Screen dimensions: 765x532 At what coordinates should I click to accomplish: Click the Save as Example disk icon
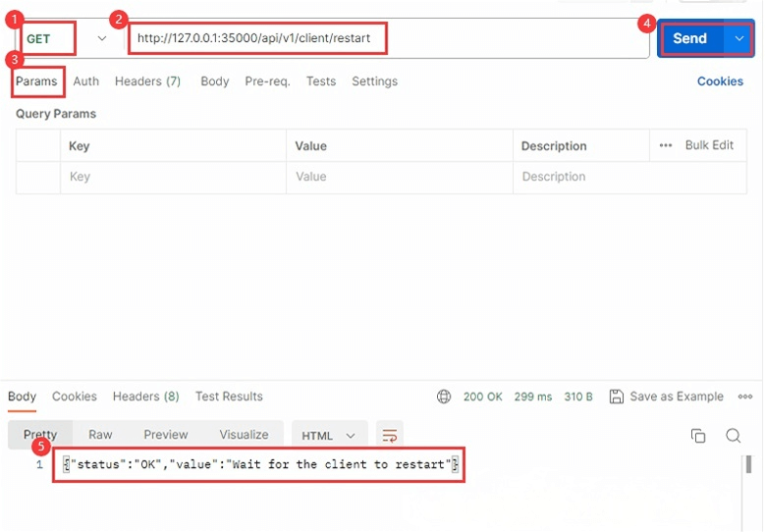(x=617, y=397)
